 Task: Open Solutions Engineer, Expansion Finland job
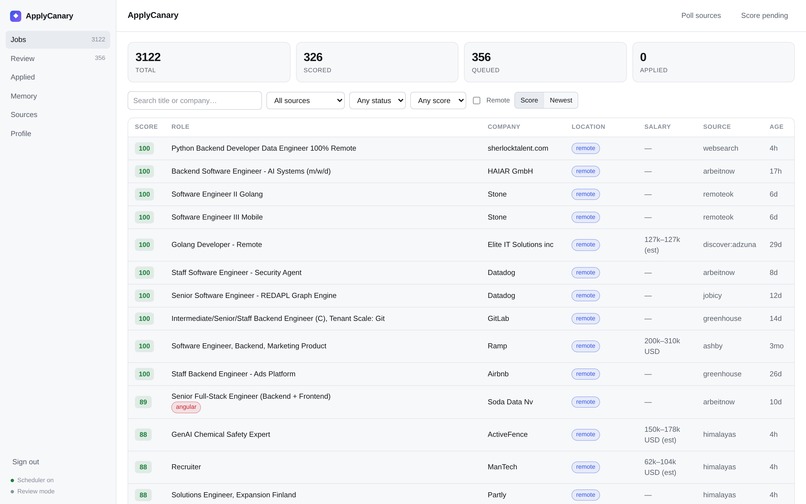tap(233, 495)
